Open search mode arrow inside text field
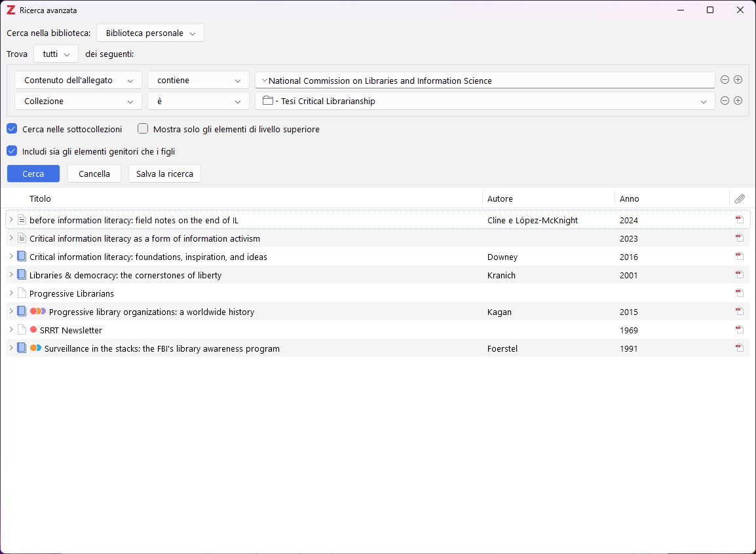756x554 pixels. pyautogui.click(x=264, y=80)
